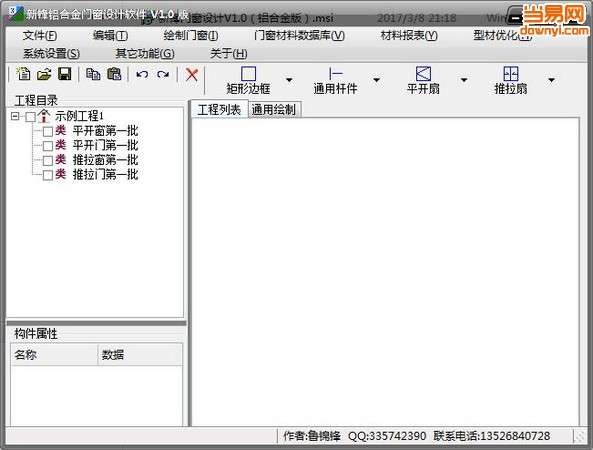Select the 矩形边框 rectangle frame tool
The width and height of the screenshot is (593, 450).
tap(248, 80)
